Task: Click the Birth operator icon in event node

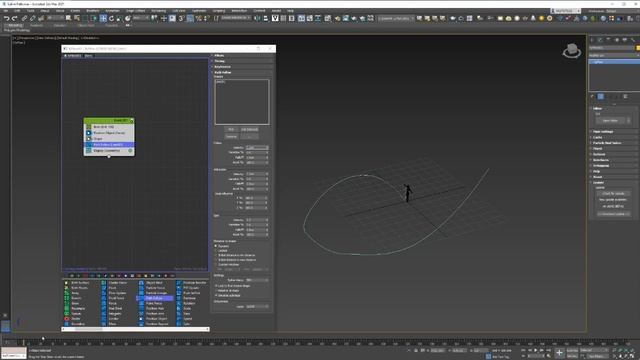Action: 89,127
